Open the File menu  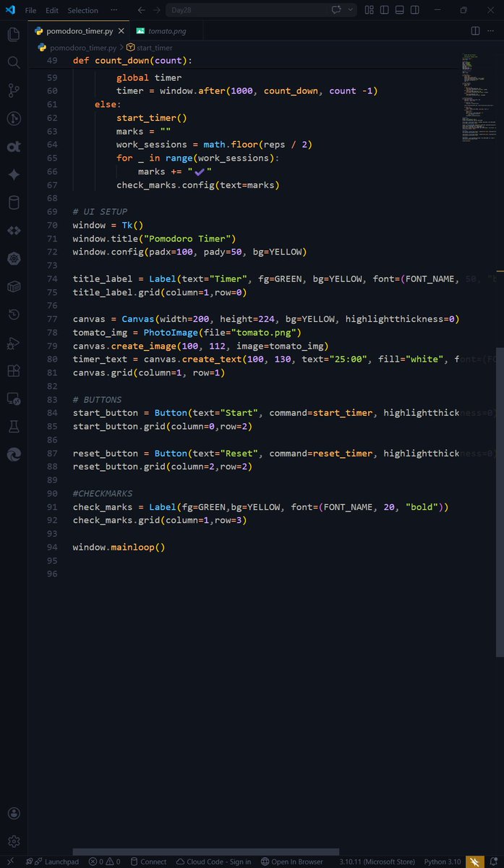[30, 10]
